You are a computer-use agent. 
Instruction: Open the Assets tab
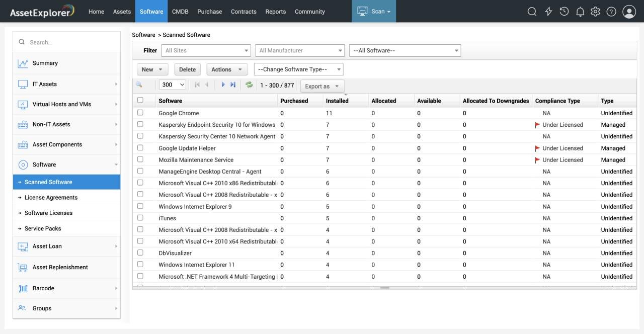(122, 12)
